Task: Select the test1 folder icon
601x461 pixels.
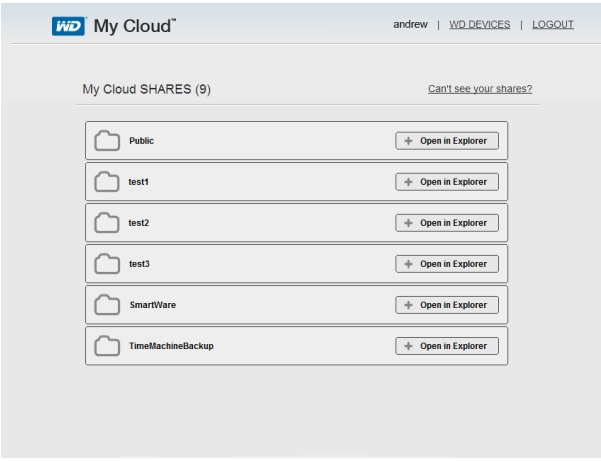Action: [107, 182]
